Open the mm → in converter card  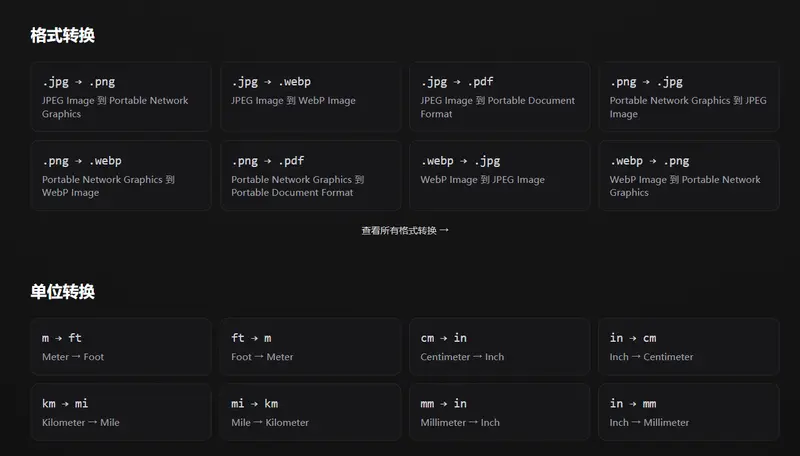[499, 411]
